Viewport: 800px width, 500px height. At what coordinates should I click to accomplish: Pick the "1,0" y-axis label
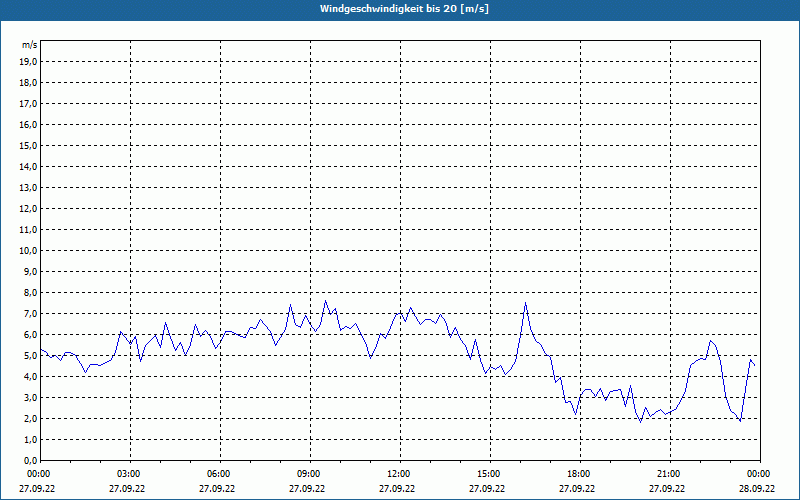31,440
